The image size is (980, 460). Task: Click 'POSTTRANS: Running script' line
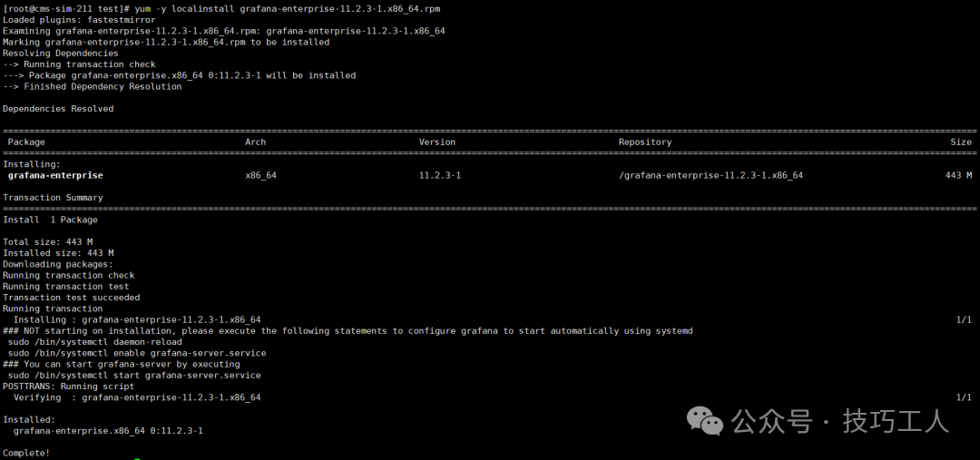[x=69, y=387]
